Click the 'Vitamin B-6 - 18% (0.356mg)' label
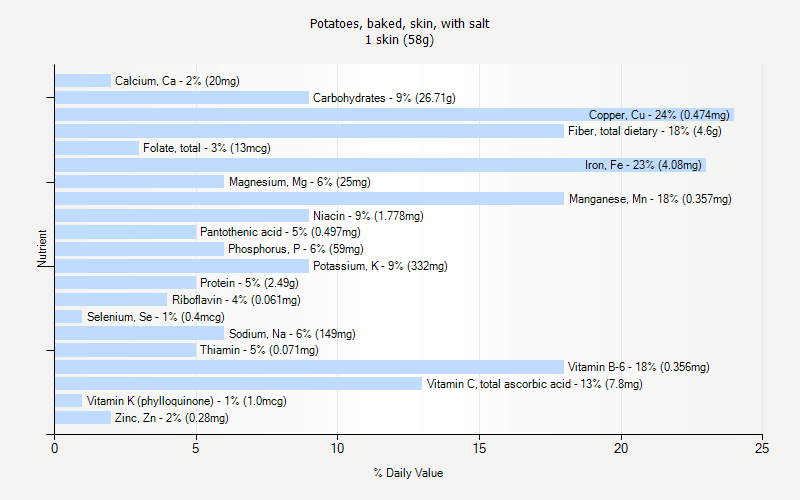The image size is (800, 500). tap(638, 367)
